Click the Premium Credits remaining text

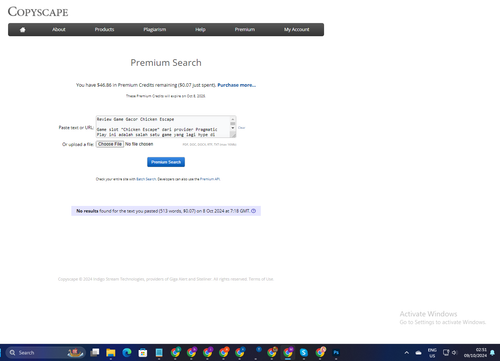146,85
